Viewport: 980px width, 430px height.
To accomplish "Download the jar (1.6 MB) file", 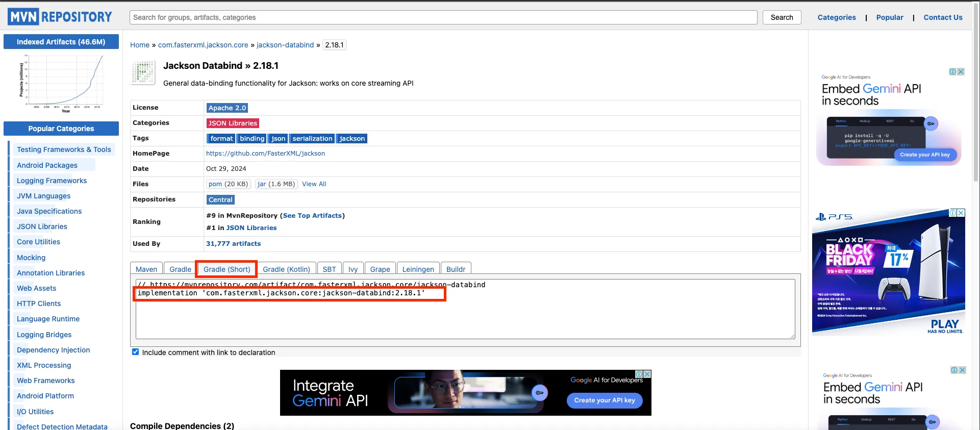I will (x=276, y=184).
